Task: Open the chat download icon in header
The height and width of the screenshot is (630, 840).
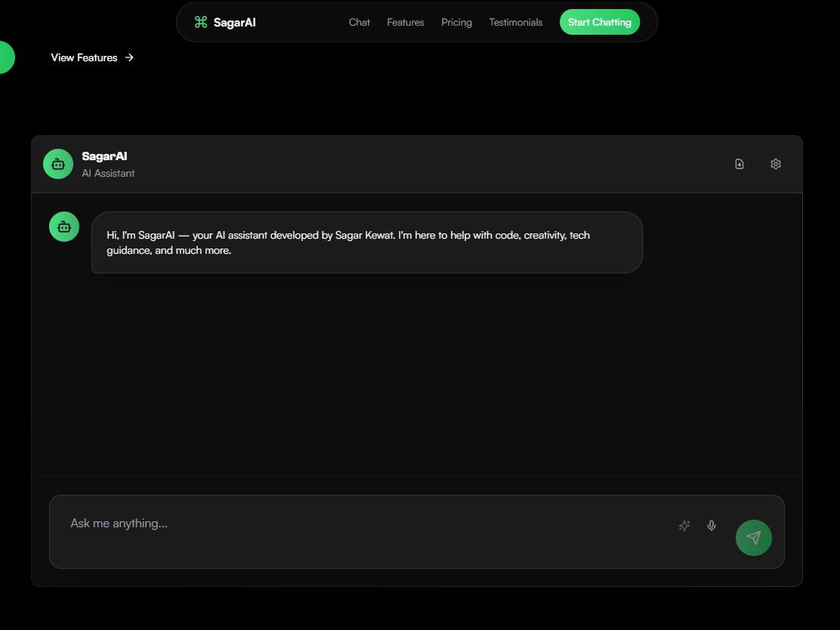Action: (740, 164)
